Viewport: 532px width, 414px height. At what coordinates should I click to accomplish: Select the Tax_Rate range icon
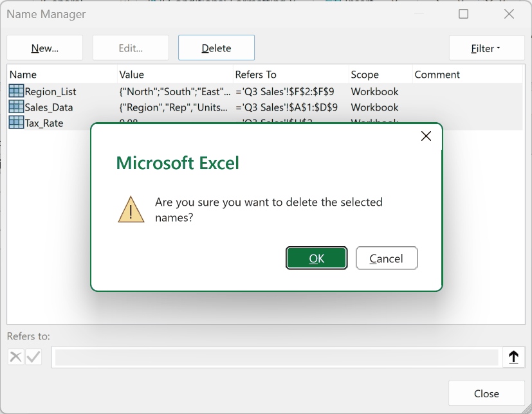coord(16,122)
